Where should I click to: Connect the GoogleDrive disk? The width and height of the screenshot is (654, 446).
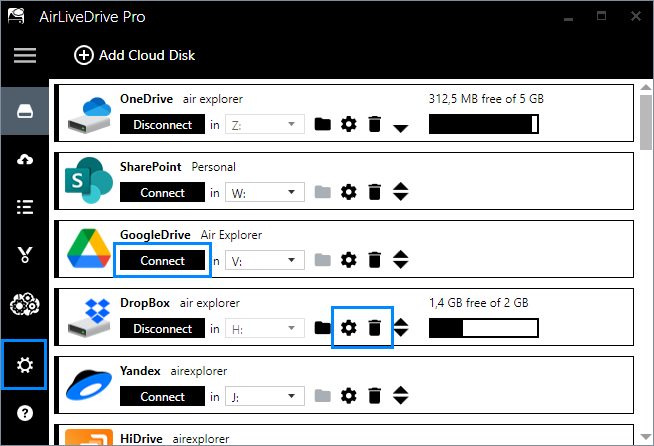(162, 260)
